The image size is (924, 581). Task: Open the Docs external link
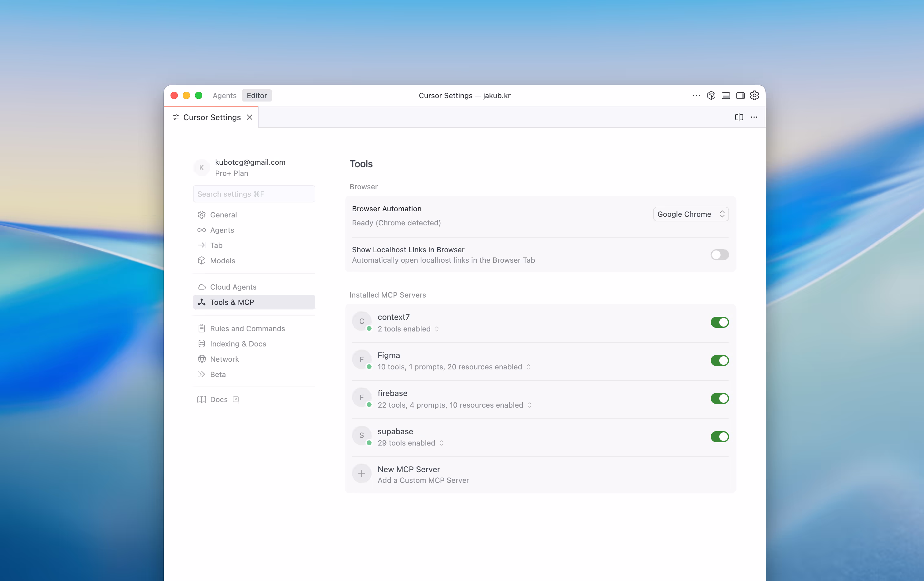[x=219, y=399]
